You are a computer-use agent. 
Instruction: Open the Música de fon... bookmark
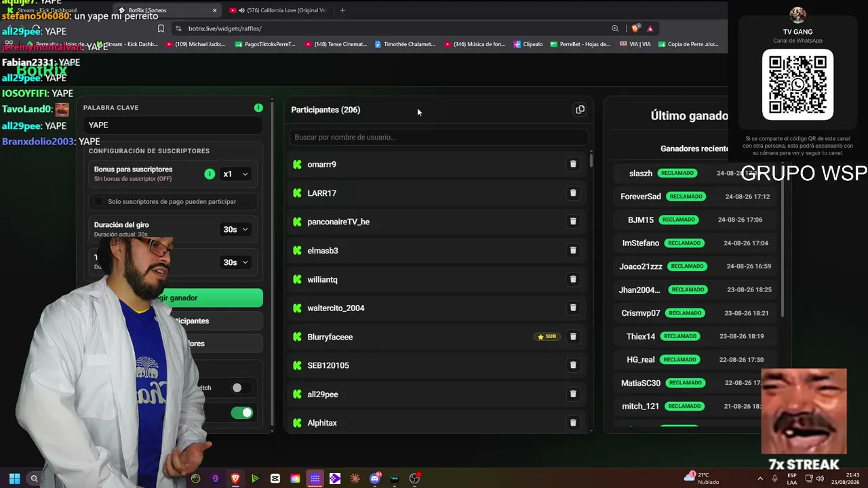point(475,44)
